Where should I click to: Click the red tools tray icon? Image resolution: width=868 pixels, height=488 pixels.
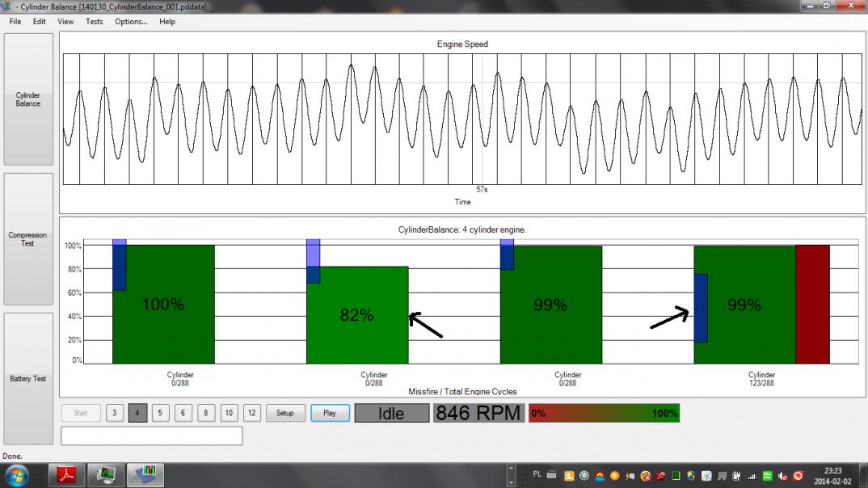tap(660, 476)
